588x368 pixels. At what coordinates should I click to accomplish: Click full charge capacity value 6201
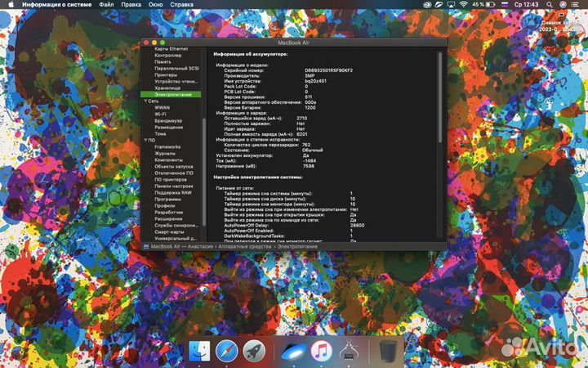(302, 134)
